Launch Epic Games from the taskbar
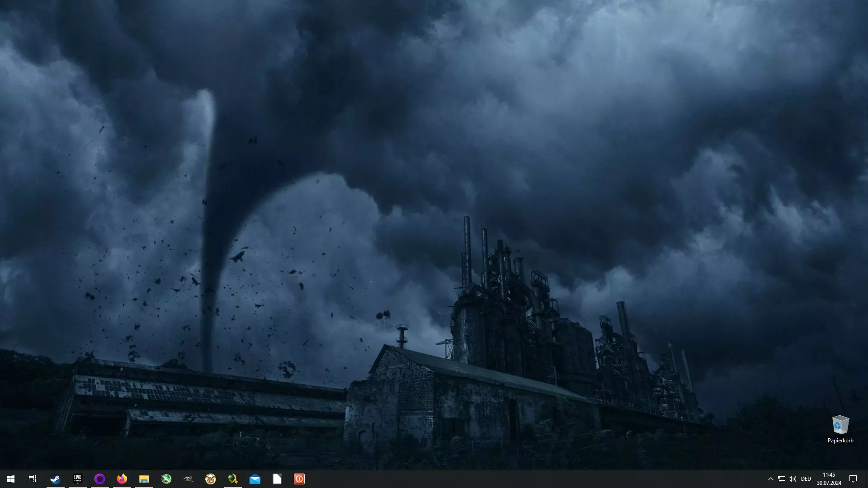The height and width of the screenshot is (488, 868). [78, 479]
